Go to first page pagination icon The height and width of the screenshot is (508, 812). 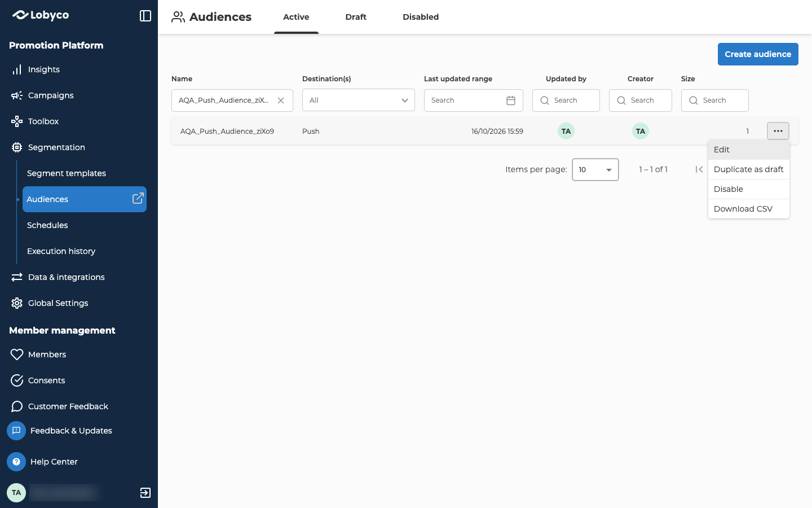(x=699, y=169)
